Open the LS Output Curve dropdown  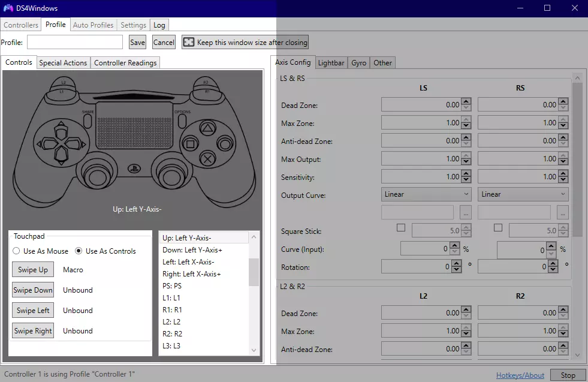[426, 194]
